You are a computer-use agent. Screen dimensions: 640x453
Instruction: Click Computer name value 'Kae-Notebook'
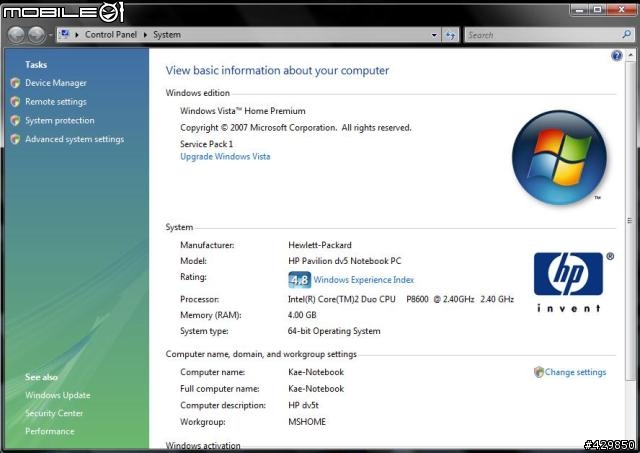click(316, 372)
